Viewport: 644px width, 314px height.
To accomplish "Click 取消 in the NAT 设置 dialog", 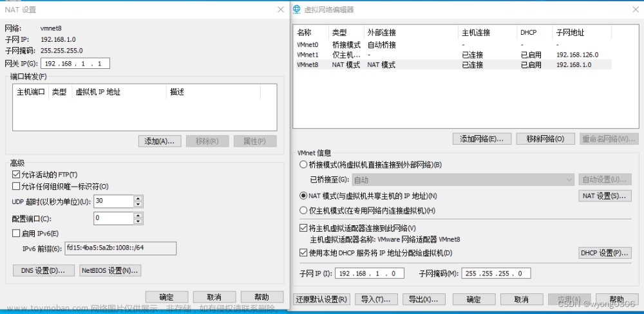I will click(x=214, y=297).
